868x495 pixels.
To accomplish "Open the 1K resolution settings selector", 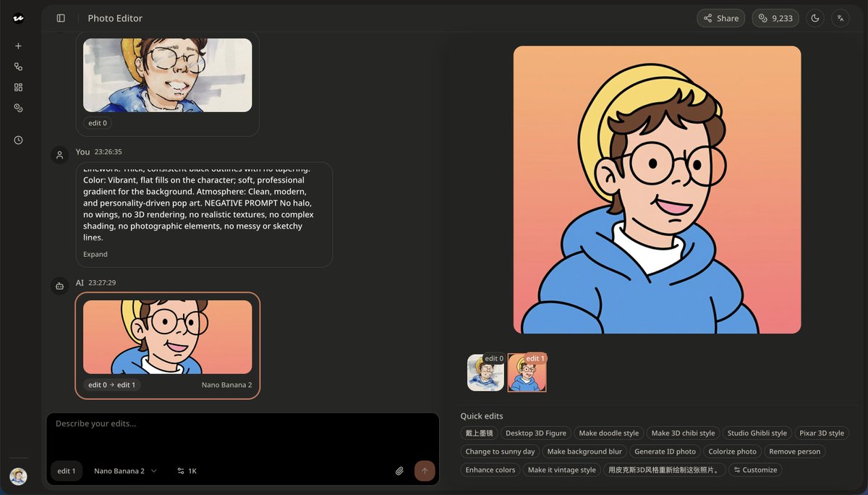I will [187, 471].
